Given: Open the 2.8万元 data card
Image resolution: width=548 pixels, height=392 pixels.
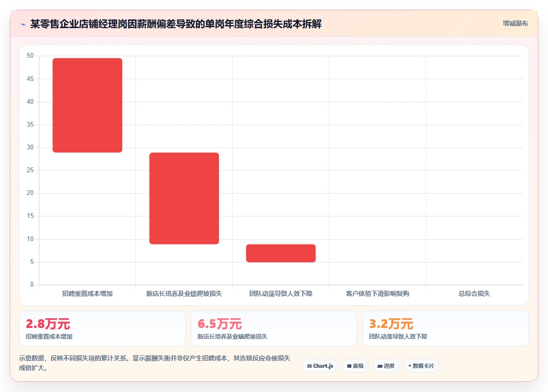Looking at the screenshot, I should [x=102, y=328].
